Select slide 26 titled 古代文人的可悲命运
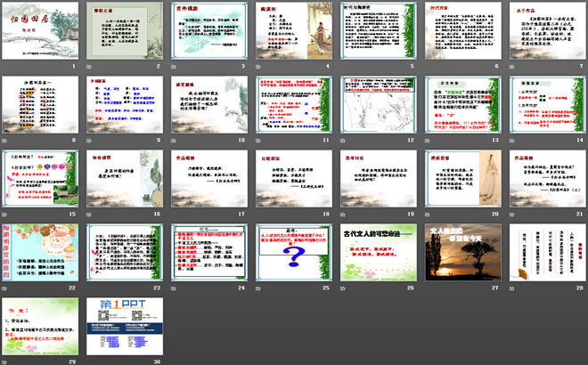The width and height of the screenshot is (588, 365). tap(379, 252)
